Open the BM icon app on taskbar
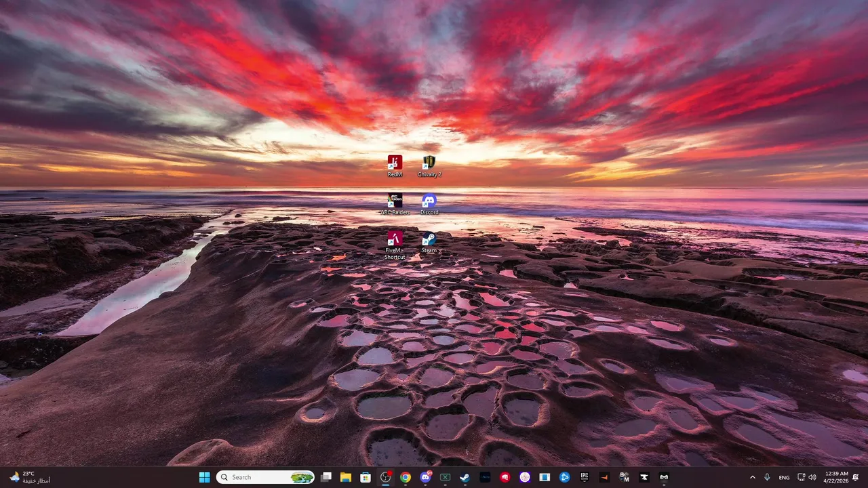Screen dimensions: 868x488 pos(624,477)
